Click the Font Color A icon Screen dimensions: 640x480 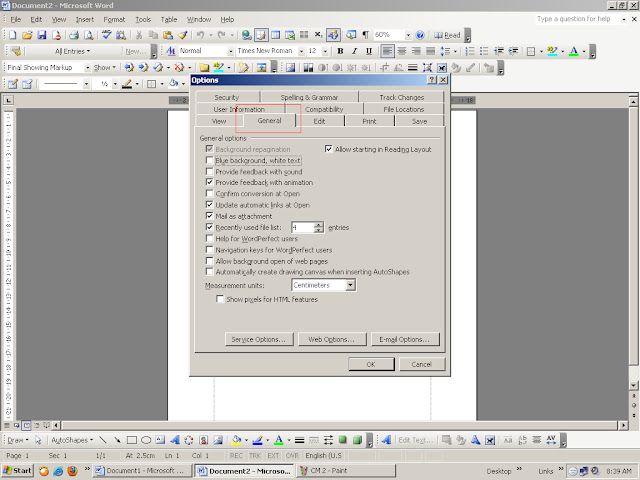coord(573,51)
